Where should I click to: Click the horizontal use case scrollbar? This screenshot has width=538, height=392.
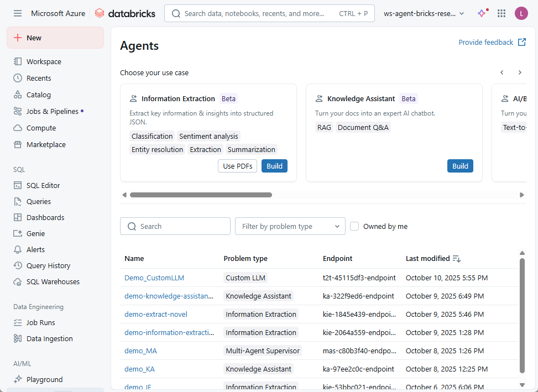click(x=201, y=195)
